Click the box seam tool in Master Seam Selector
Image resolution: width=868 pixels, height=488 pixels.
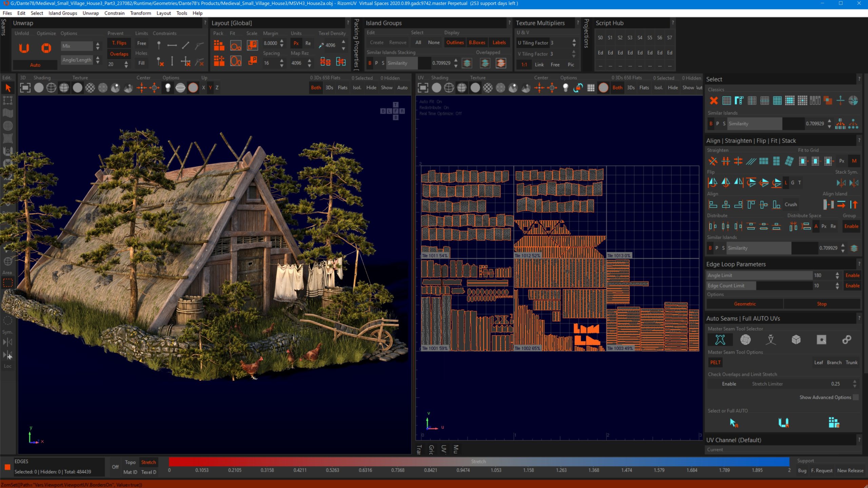point(796,339)
